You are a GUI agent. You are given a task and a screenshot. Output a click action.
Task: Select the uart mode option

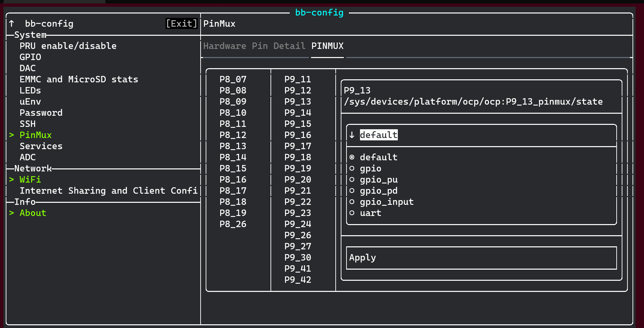tap(370, 213)
